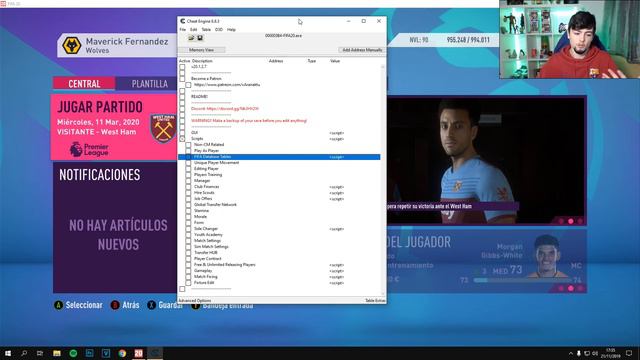This screenshot has height=360, width=640.
Task: Click the red B Atrás button prompt
Action: 125,305
